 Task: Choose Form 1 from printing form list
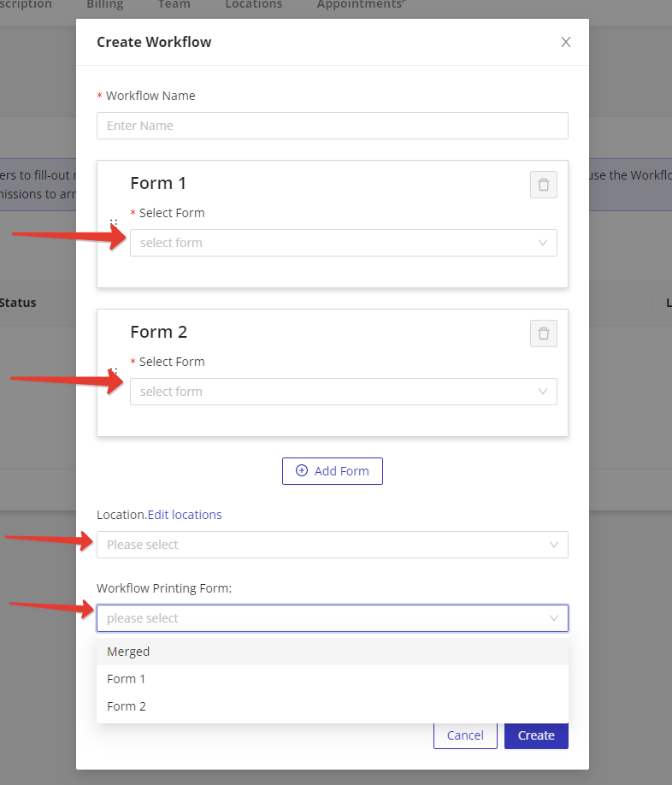click(333, 679)
